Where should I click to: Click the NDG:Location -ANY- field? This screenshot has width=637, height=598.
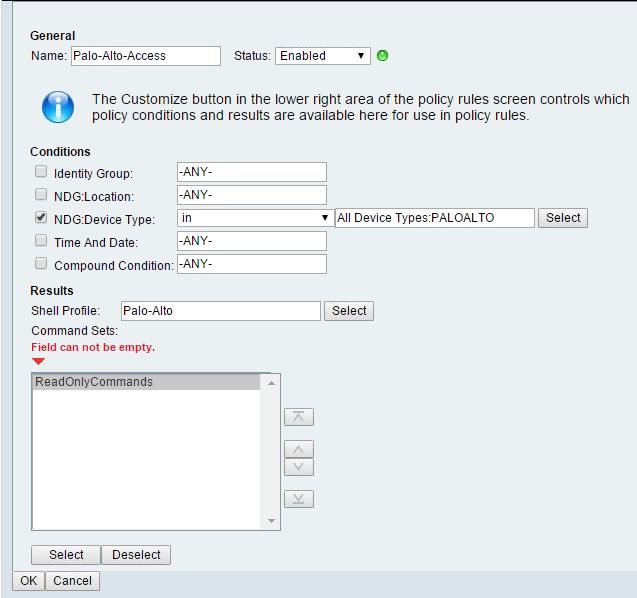point(252,195)
